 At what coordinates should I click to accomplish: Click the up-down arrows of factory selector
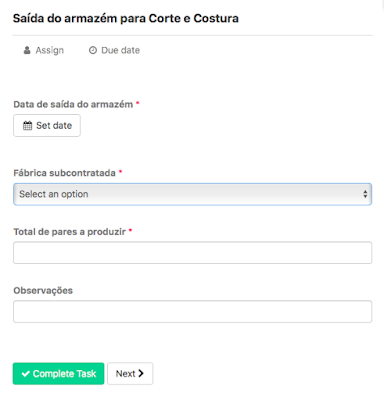tap(365, 194)
